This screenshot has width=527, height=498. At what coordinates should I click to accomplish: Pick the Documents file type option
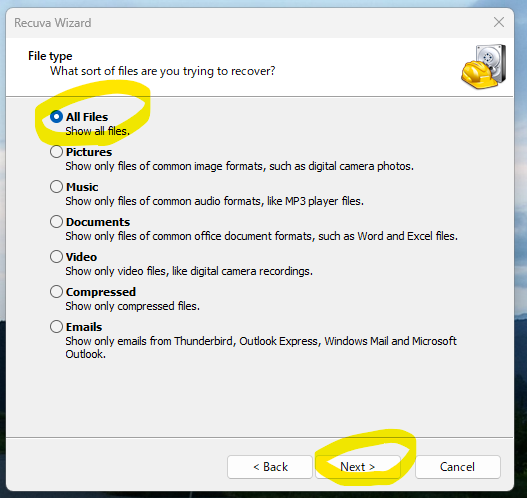56,221
